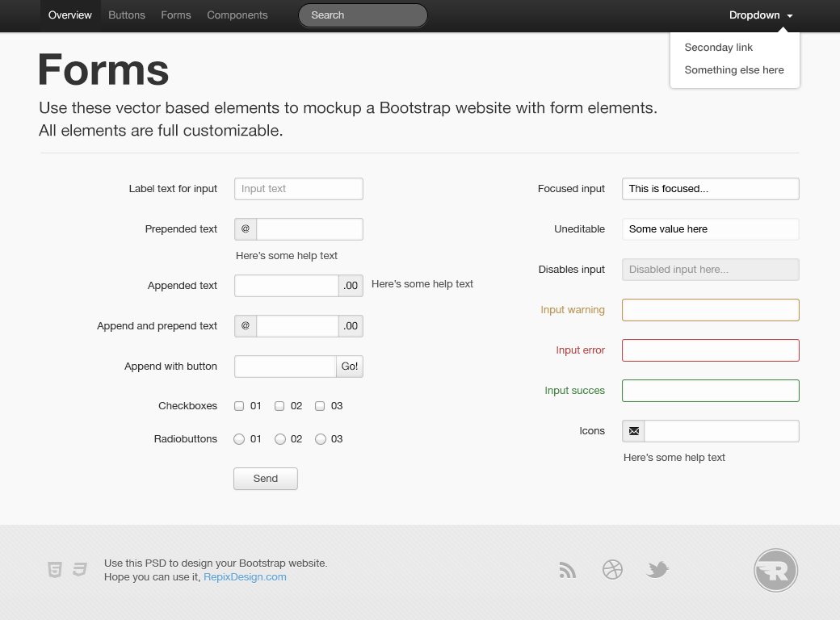Click the Go! button
The image size is (840, 620).
click(x=350, y=367)
